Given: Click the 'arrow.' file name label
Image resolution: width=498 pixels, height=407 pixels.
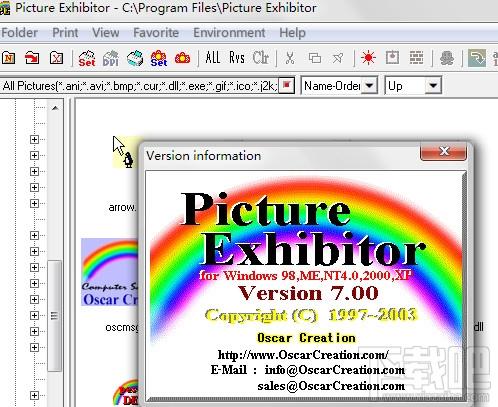Looking at the screenshot, I should coord(122,207).
